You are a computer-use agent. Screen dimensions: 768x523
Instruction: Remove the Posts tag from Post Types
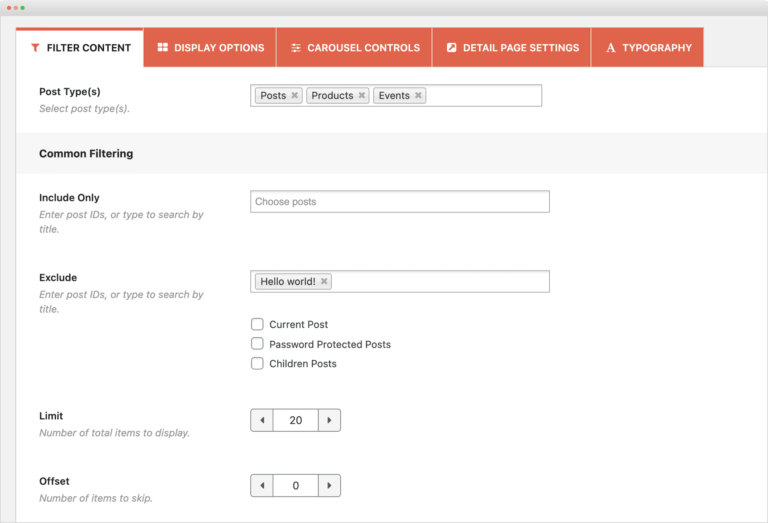pyautogui.click(x=294, y=96)
